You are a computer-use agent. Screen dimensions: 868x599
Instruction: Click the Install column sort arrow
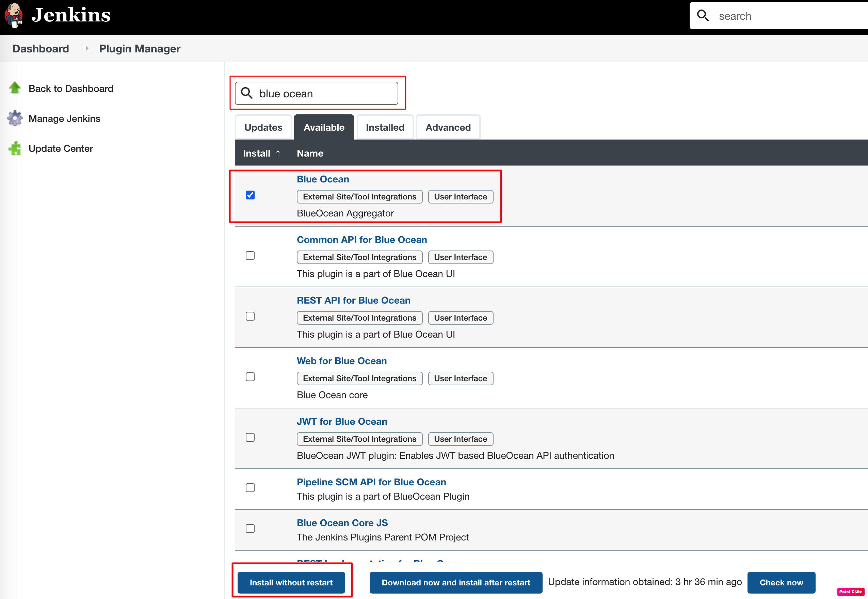(x=278, y=154)
